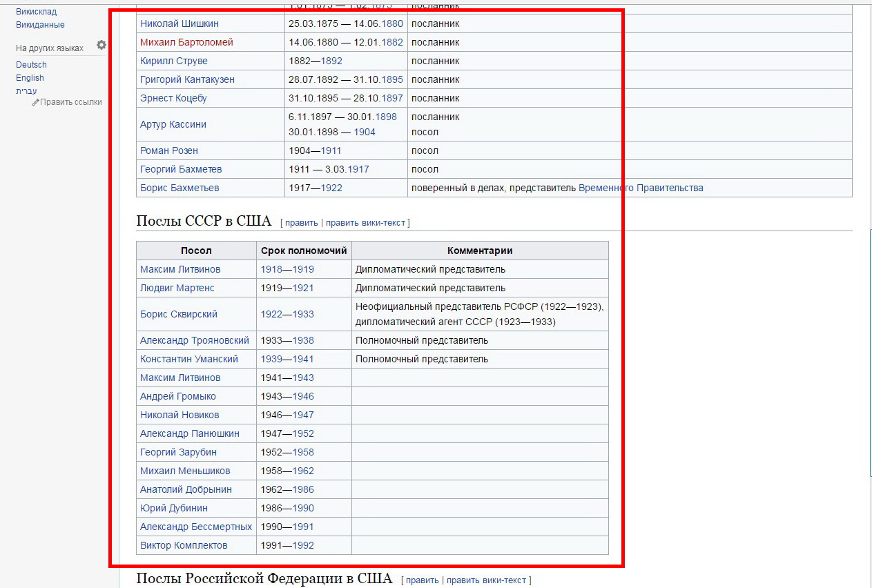Open the Андрей Громыко article link
The width and height of the screenshot is (872, 588).
coord(177,396)
